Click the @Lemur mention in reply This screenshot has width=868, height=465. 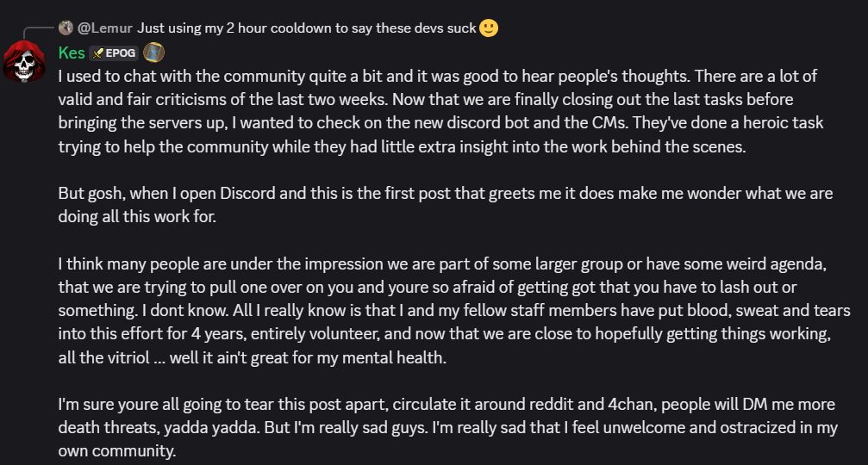tap(104, 28)
